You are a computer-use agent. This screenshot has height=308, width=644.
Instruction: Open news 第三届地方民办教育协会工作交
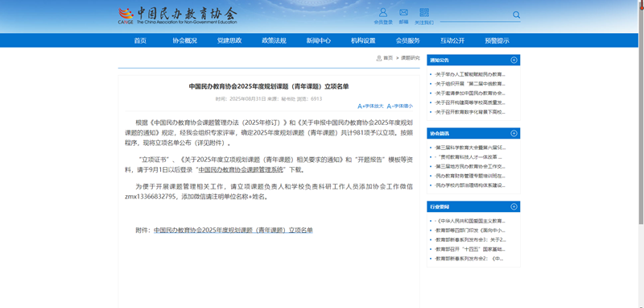pos(470,167)
